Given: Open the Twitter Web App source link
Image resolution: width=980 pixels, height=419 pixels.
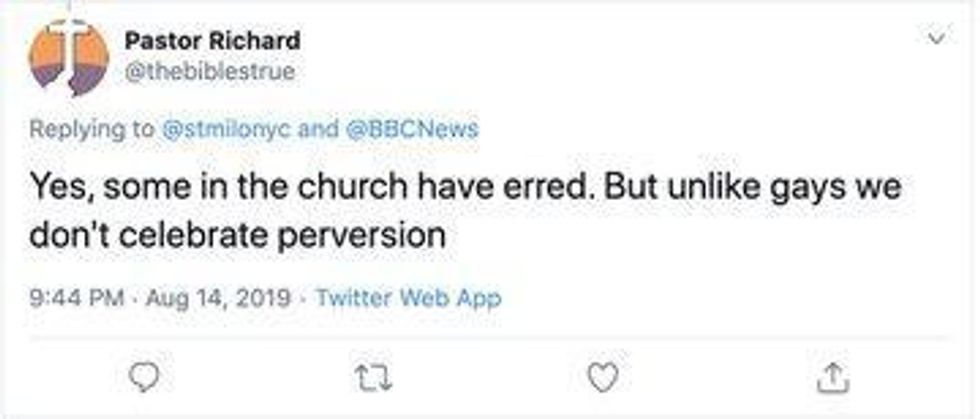Looking at the screenshot, I should coord(408,297).
